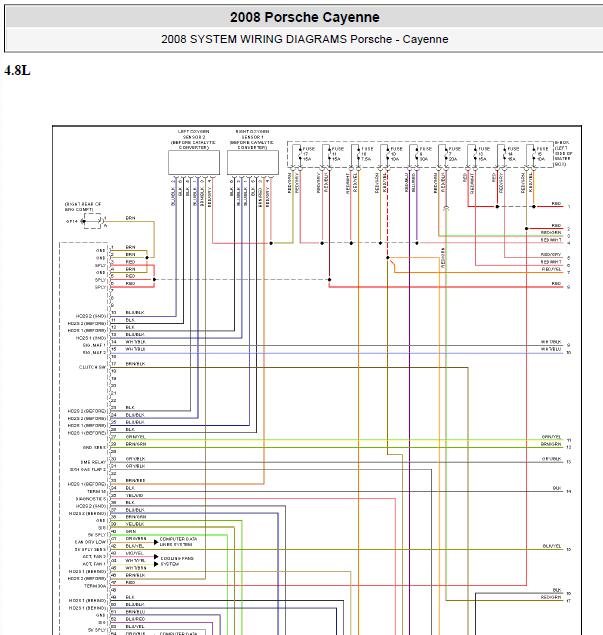Click the "TERM 30A" pin label
This screenshot has width=603, height=635.
click(x=95, y=586)
